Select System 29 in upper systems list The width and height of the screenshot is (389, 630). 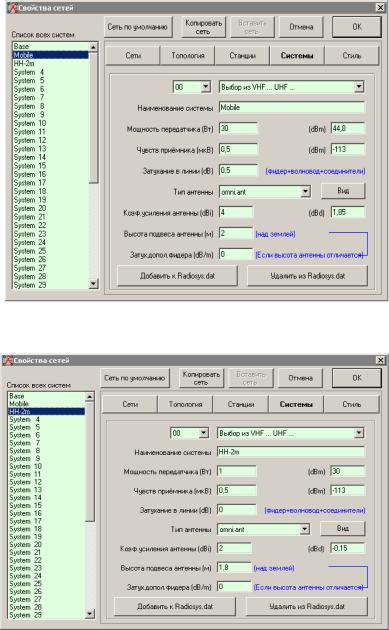[51, 285]
